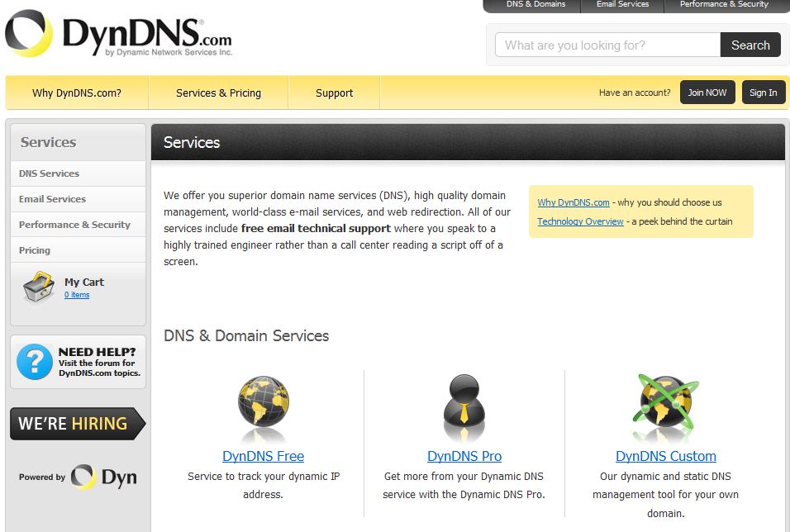Click the 'Visit the forum for DynDNS.com topics' text
This screenshot has width=790, height=532.
point(99,368)
